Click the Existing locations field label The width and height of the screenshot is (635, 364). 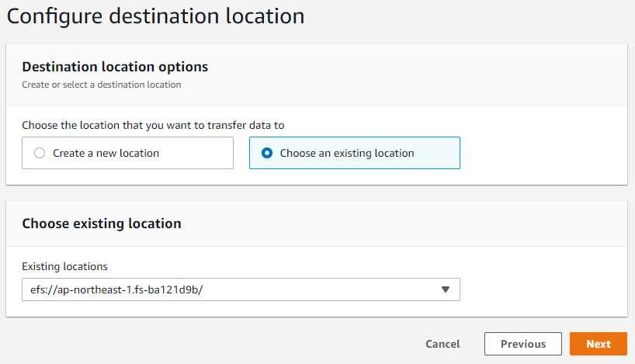pyautogui.click(x=64, y=266)
